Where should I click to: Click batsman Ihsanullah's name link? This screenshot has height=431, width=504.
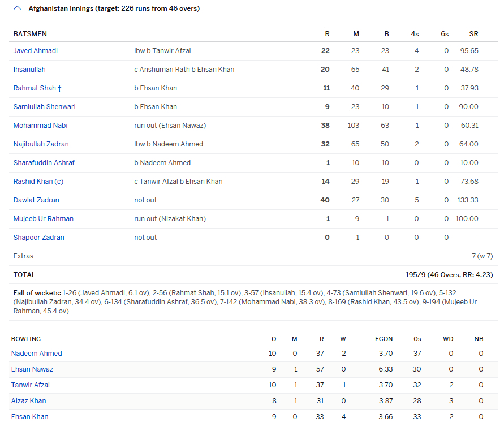point(29,70)
